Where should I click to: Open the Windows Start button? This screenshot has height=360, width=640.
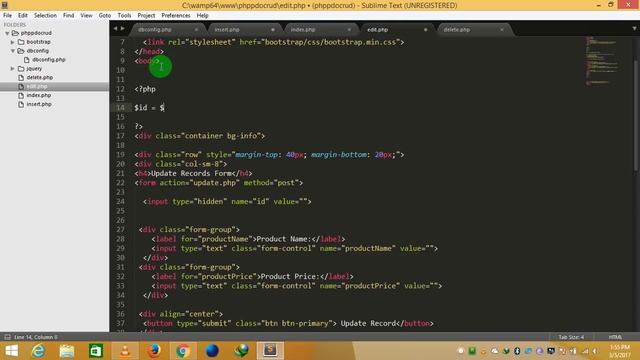pyautogui.click(x=12, y=351)
